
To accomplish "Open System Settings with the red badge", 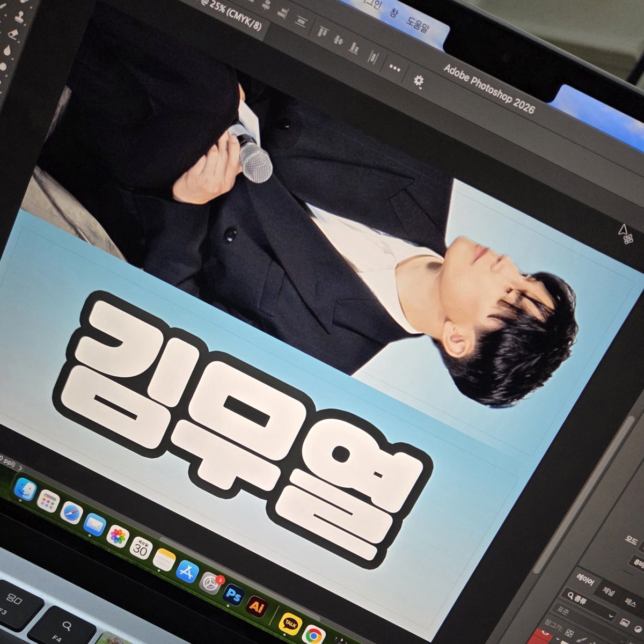I will pyautogui.click(x=210, y=583).
